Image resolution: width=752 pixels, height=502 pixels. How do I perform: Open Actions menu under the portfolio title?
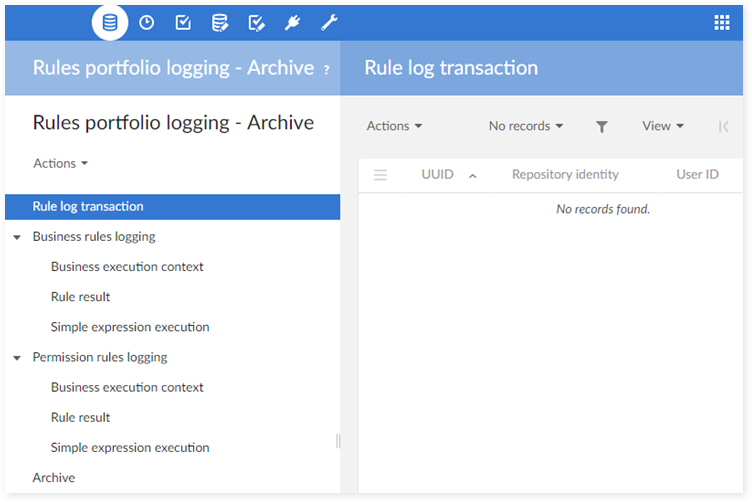(61, 163)
